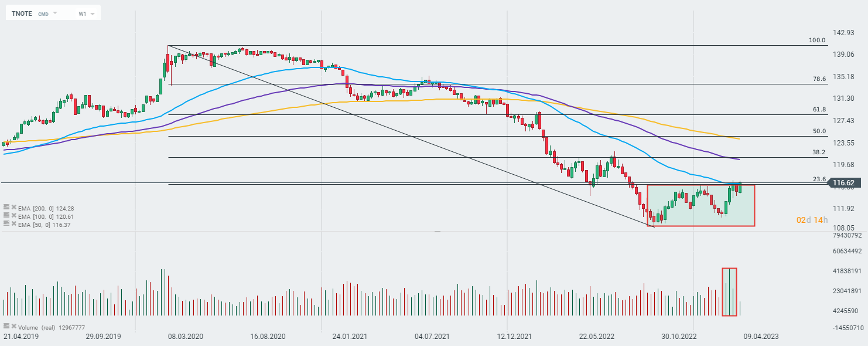The height and width of the screenshot is (346, 868).
Task: Expand the TNOTE symbol dropdown arrow
Action: [x=55, y=13]
